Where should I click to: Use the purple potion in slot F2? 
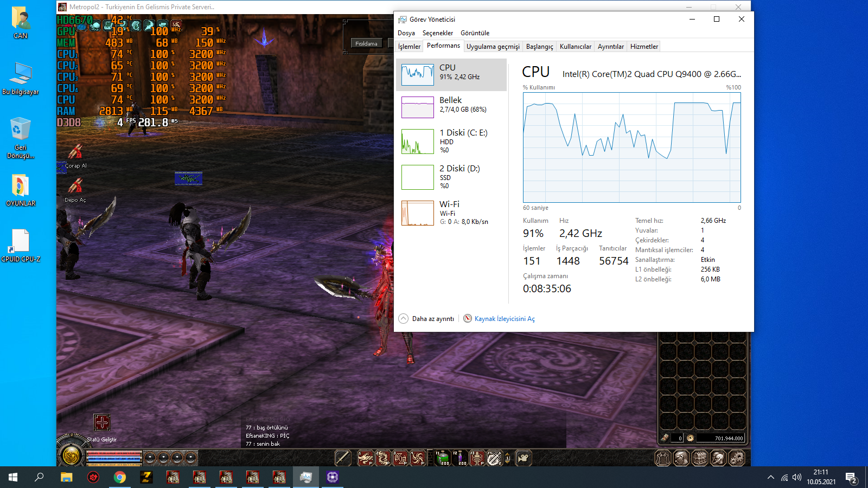coord(460,458)
